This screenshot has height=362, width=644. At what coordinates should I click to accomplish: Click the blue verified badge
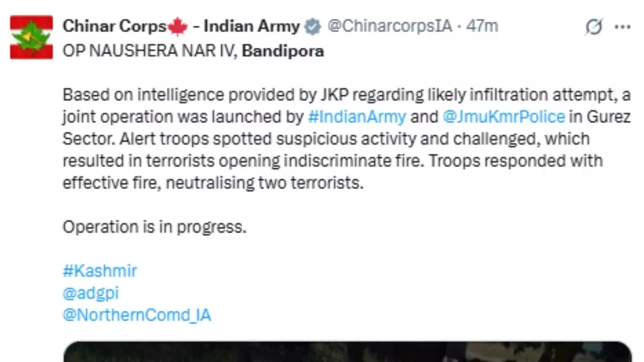(x=313, y=27)
